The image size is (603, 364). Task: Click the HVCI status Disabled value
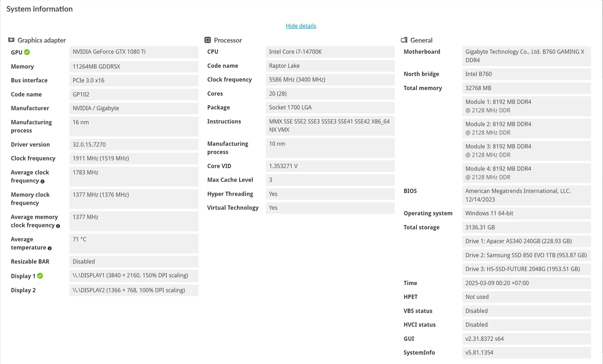pyautogui.click(x=527, y=325)
